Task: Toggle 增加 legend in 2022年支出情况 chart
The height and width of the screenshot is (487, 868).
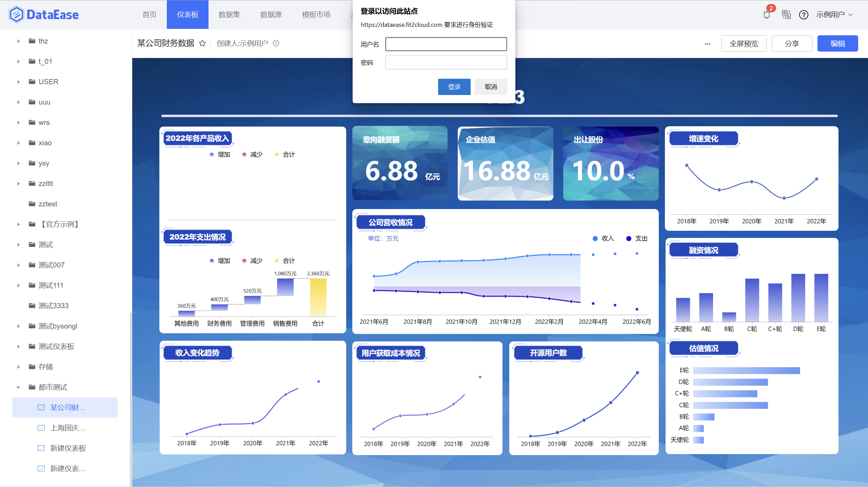Action: [220, 261]
